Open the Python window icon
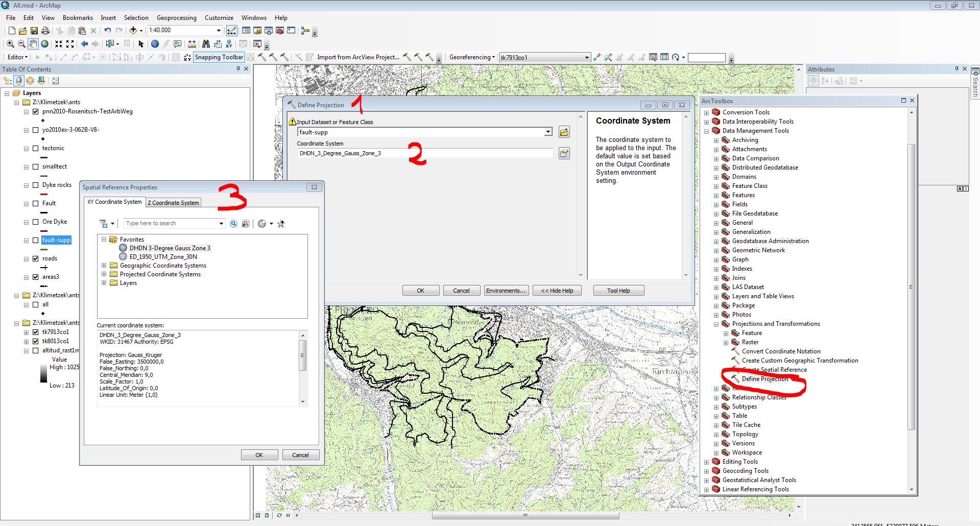The image size is (980, 526). coord(291,31)
